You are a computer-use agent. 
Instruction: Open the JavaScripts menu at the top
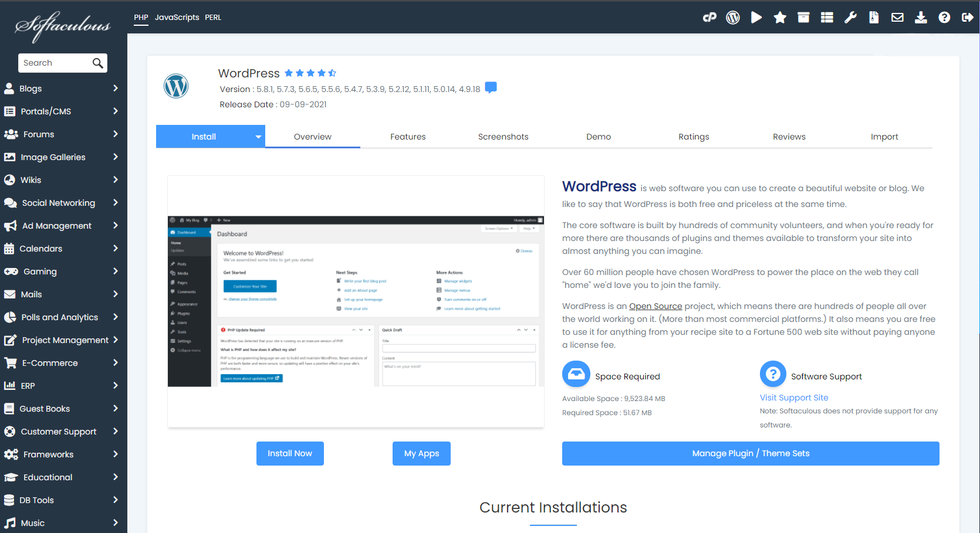[177, 17]
